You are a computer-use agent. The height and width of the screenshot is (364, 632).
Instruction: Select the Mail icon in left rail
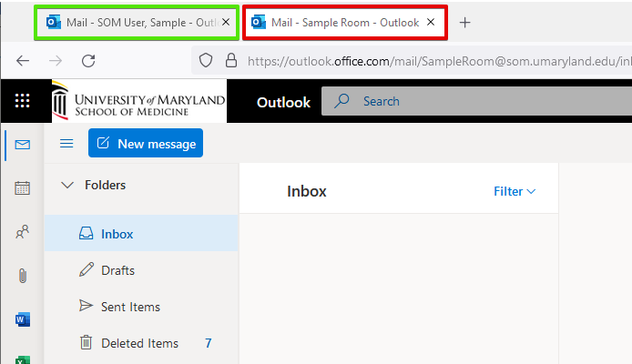click(x=23, y=145)
